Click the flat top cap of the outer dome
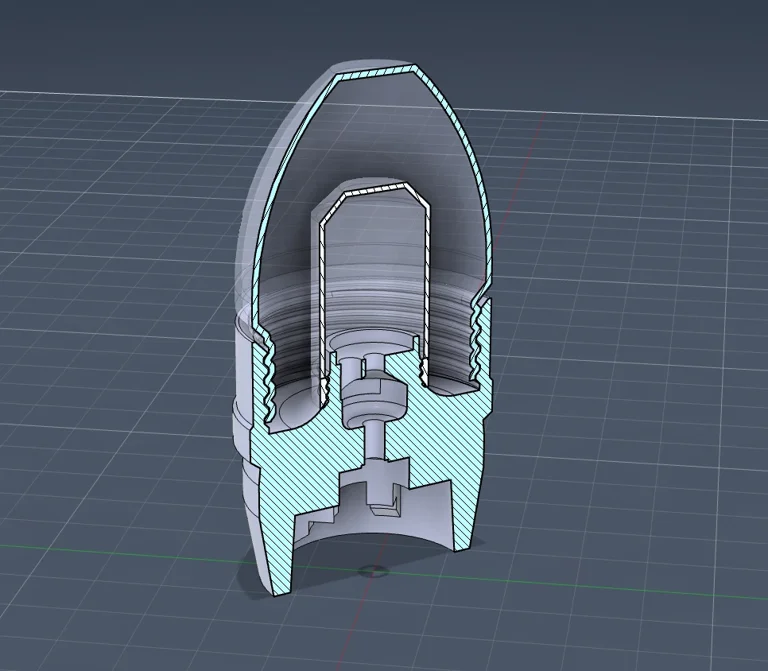Viewport: 768px width, 671px height. [x=380, y=75]
